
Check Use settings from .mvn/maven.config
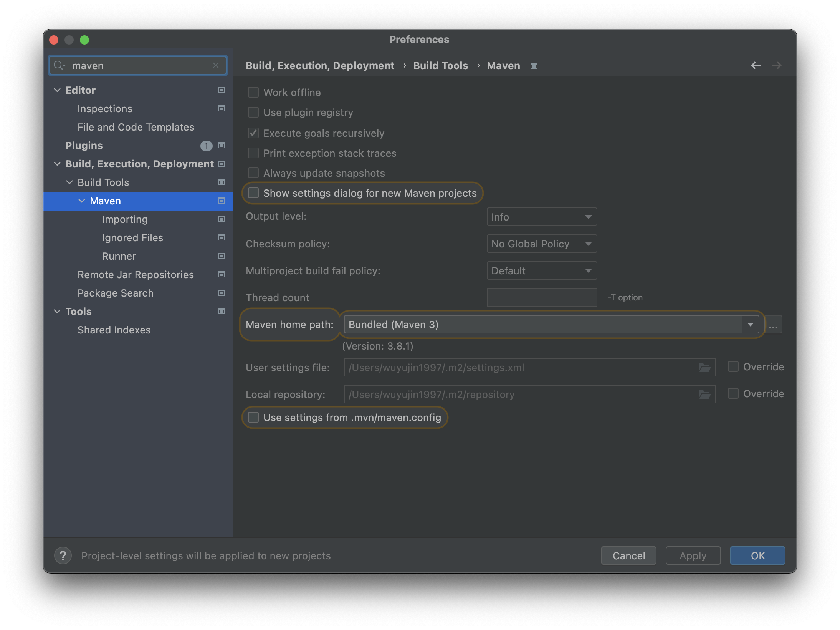(253, 417)
